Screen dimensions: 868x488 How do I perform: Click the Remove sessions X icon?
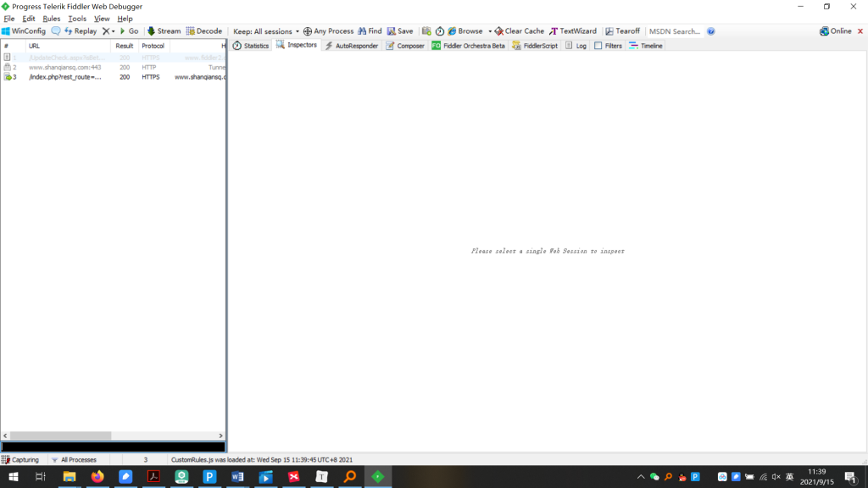106,31
